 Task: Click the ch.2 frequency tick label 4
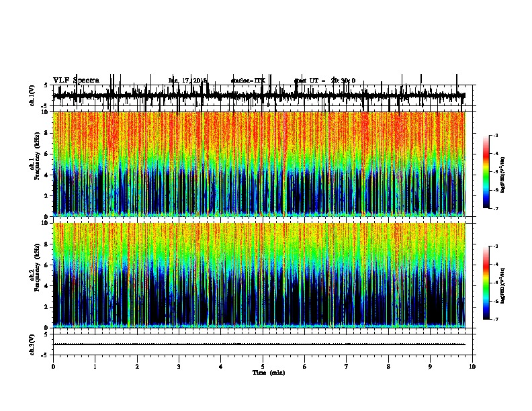47,286
